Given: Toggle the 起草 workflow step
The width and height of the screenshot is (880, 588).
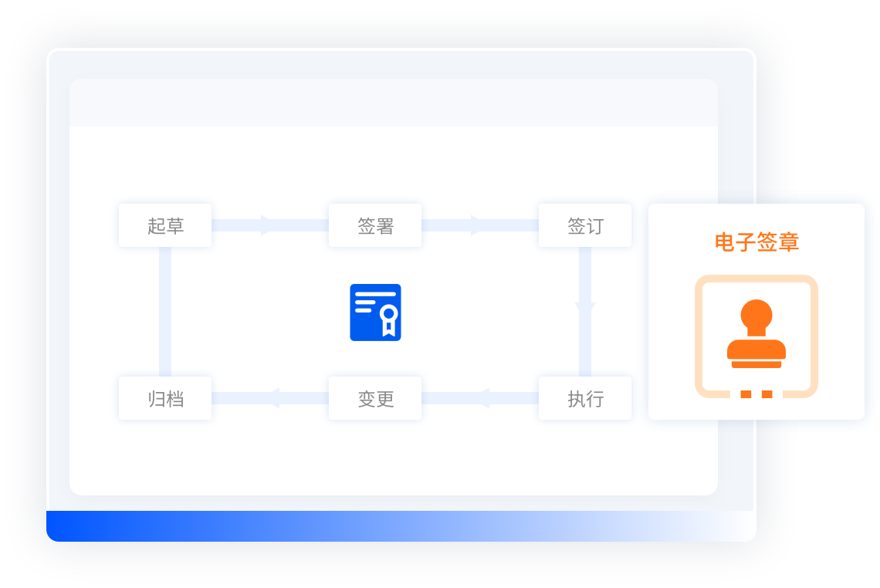Looking at the screenshot, I should (165, 225).
